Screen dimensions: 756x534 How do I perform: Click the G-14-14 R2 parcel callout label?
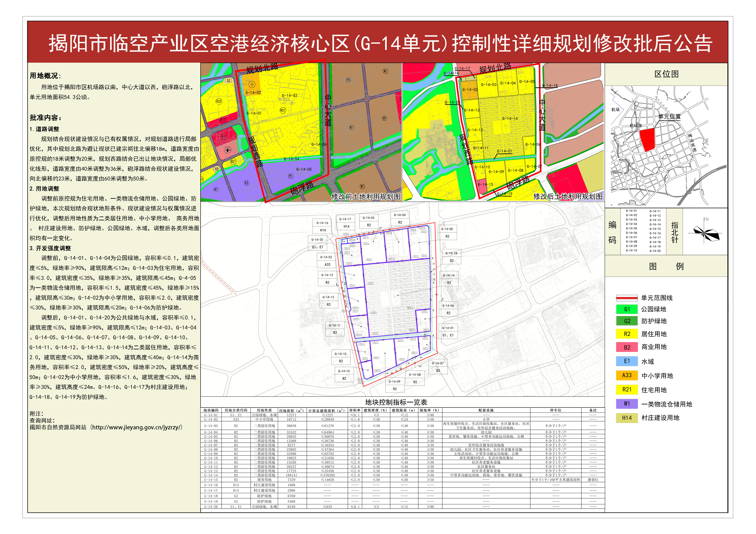tap(449, 279)
